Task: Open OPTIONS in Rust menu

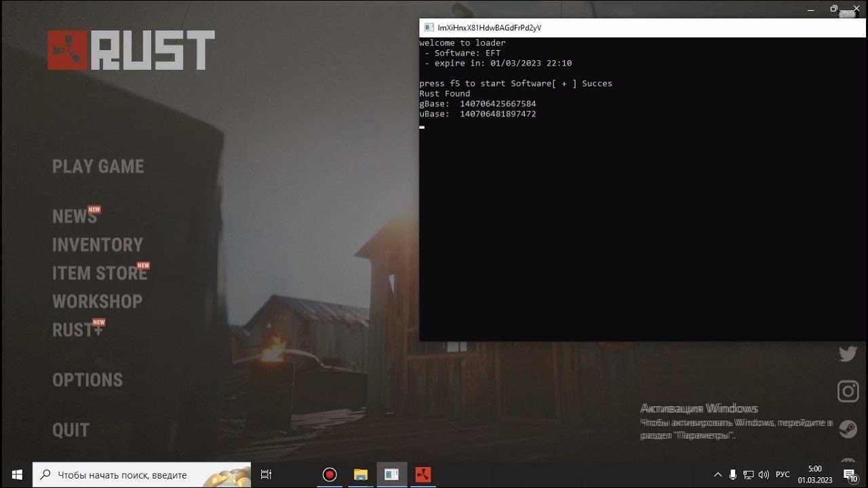Action: click(87, 380)
